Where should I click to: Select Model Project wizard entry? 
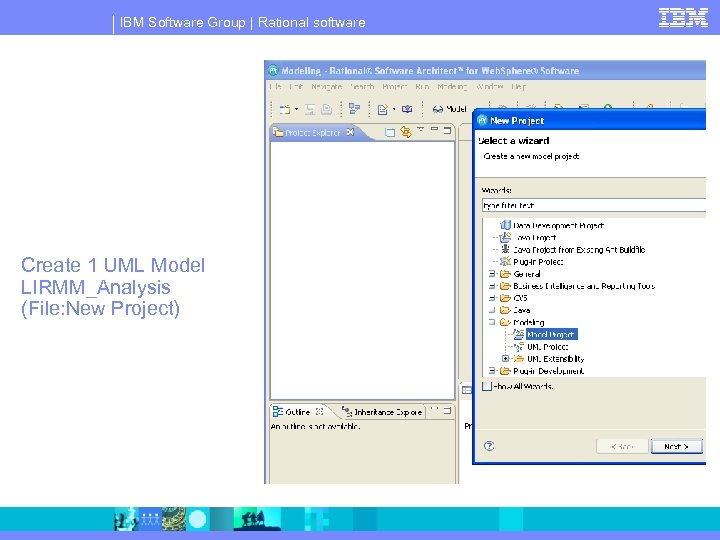(x=551, y=334)
